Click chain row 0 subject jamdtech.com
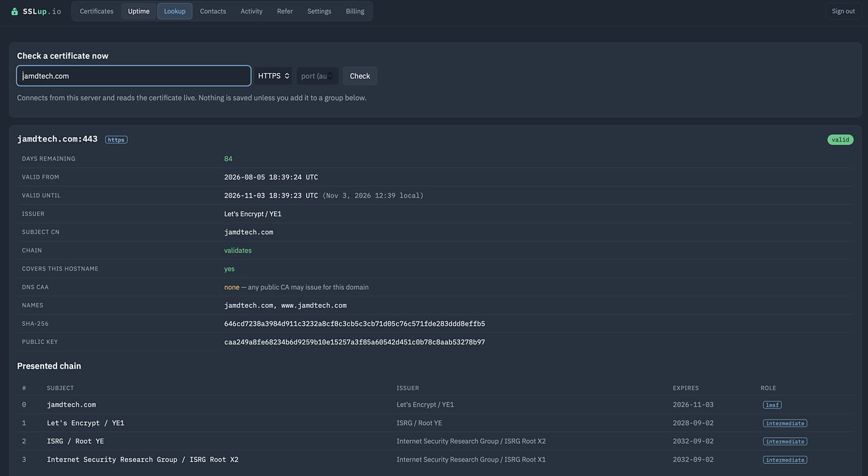This screenshot has width=868, height=476. click(x=71, y=405)
